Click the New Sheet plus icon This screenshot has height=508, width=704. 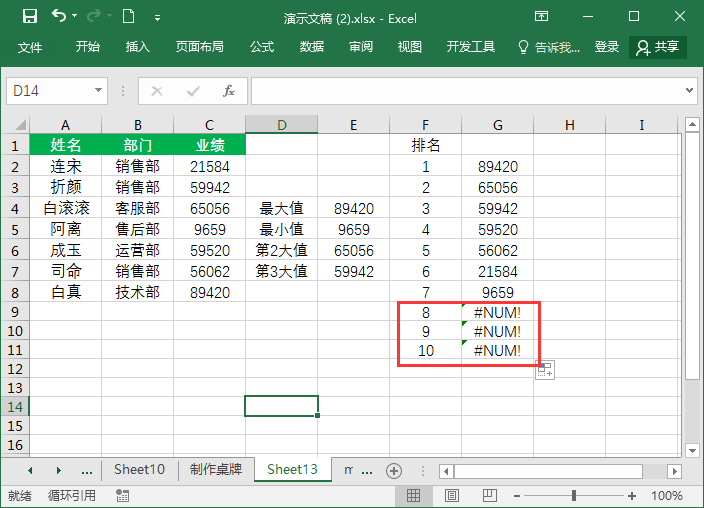394,471
